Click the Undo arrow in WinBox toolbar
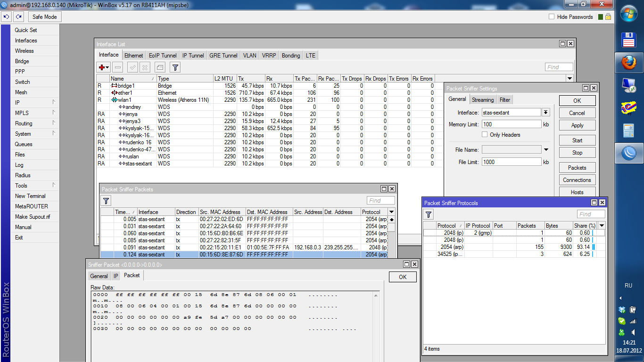644x362 pixels. [x=6, y=16]
